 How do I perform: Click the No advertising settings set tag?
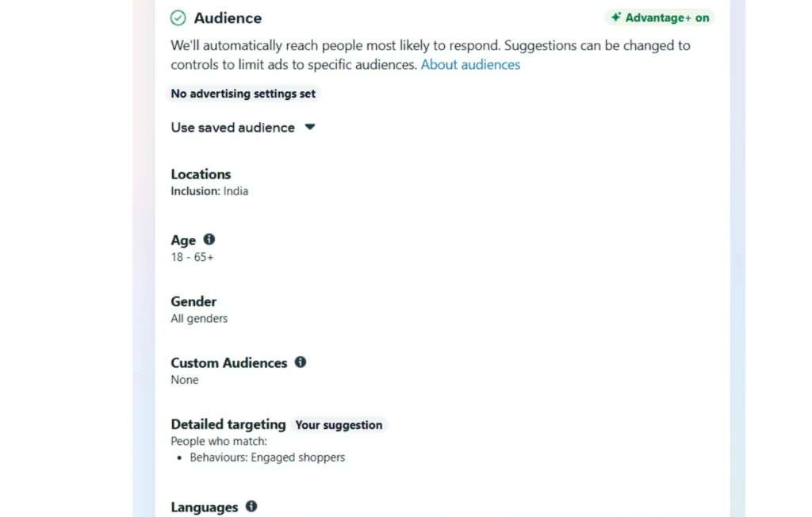coord(243,94)
